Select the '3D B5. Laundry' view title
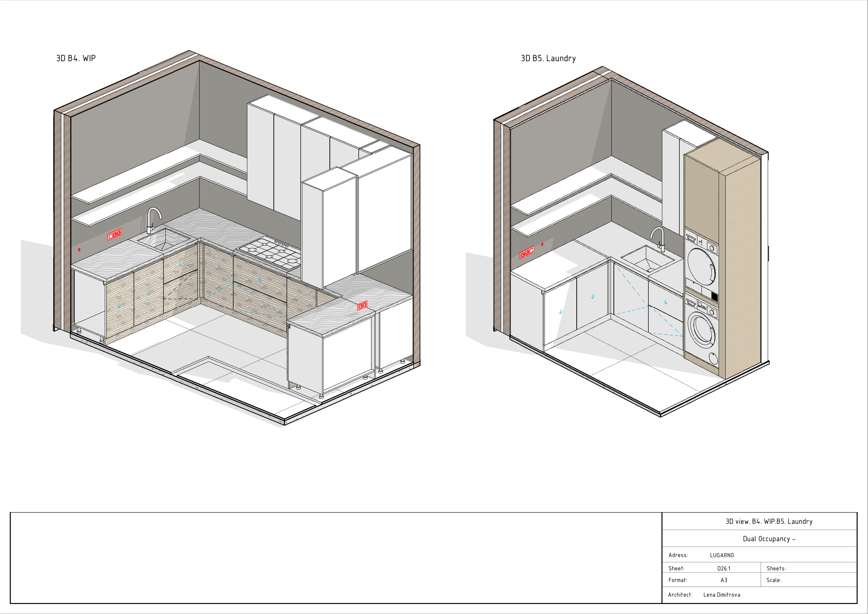 point(548,58)
